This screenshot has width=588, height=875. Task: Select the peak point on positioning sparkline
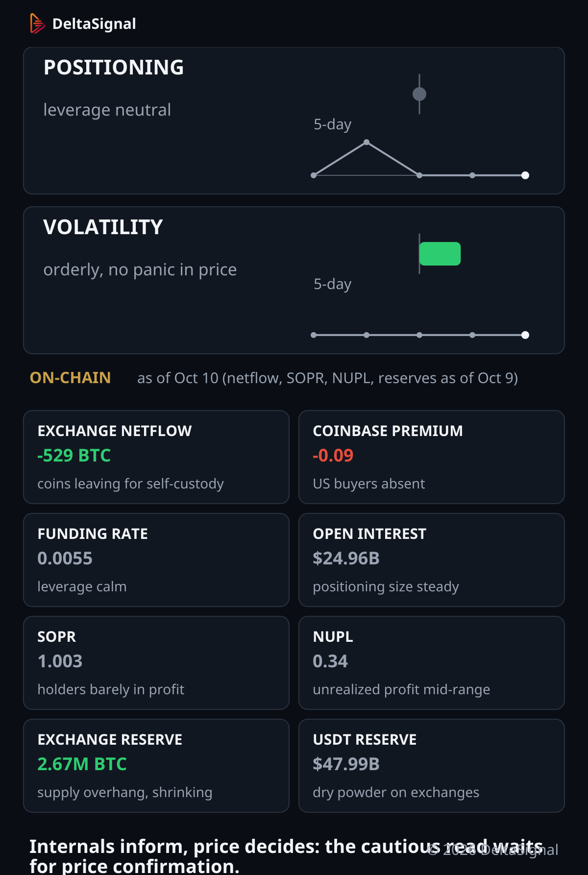click(x=367, y=142)
